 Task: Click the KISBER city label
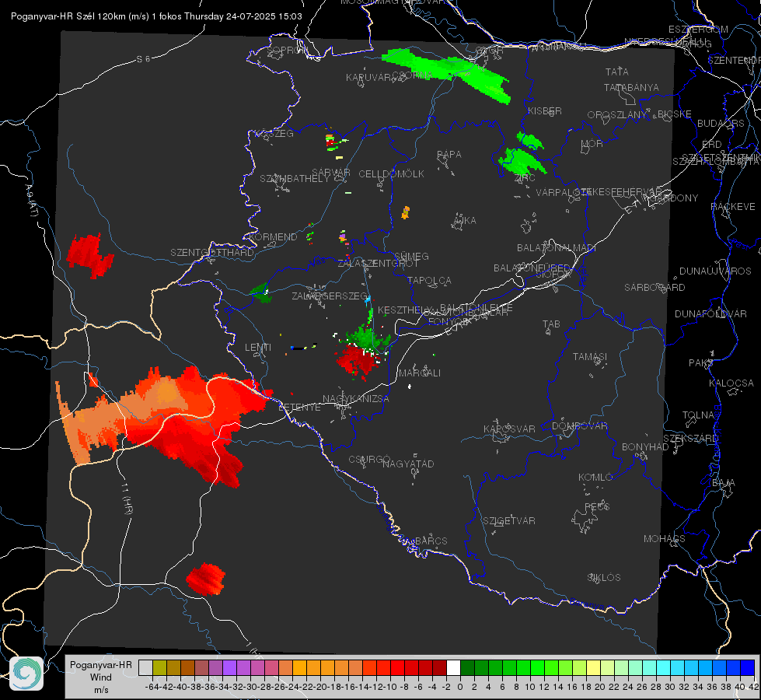[x=545, y=111]
